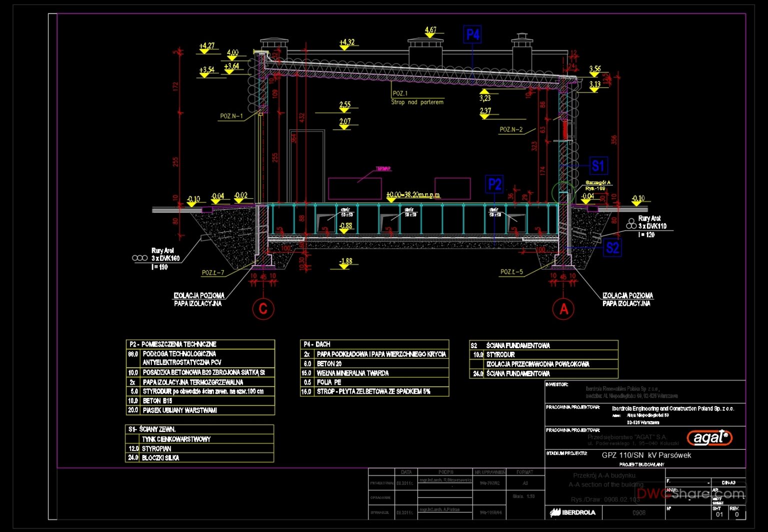The width and height of the screenshot is (768, 532).
Task: Click the red section circle A
Action: 563,308
